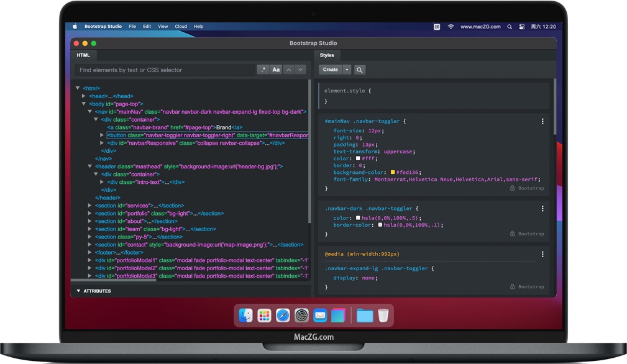
Task: Open the Edit menu
Action: 147,27
